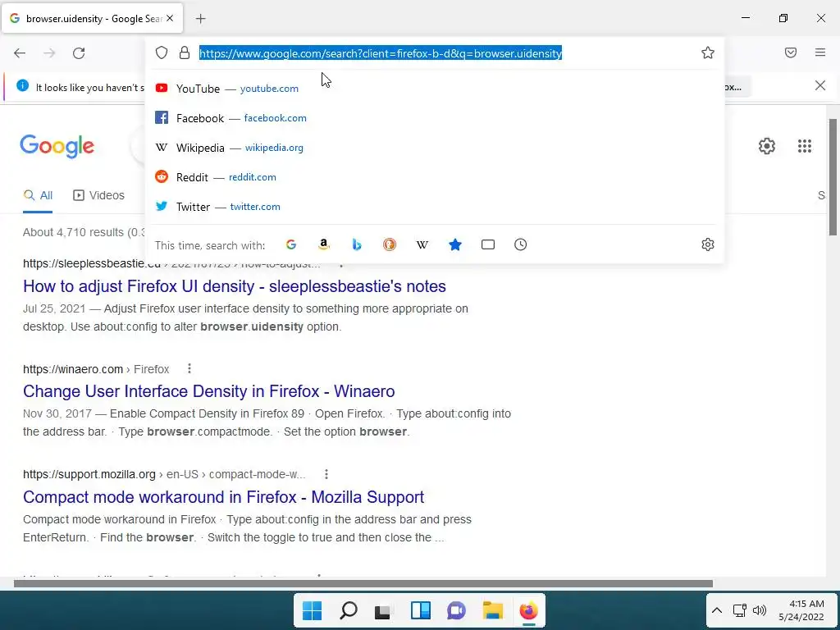Image resolution: width=840 pixels, height=630 pixels.
Task: Click the network tray icon
Action: pyautogui.click(x=740, y=610)
